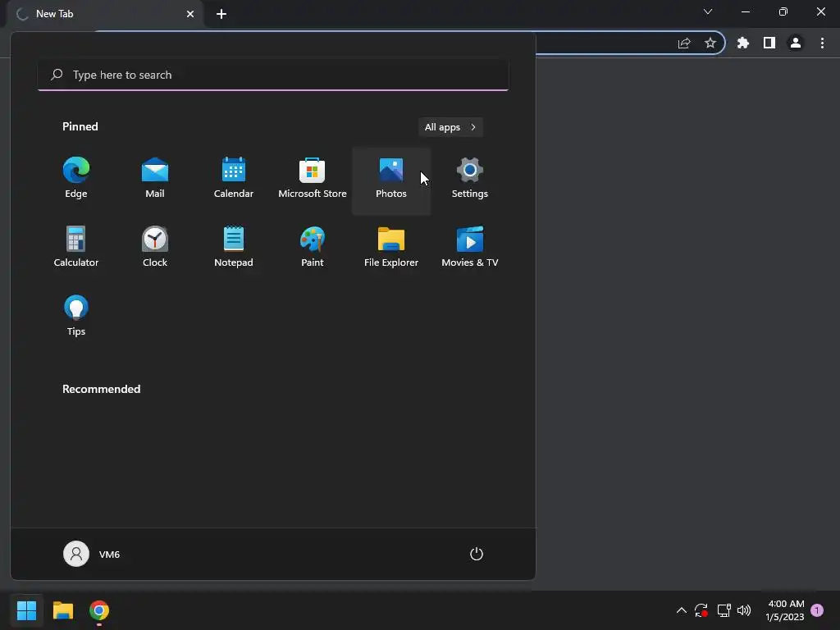Click the Power button in Start menu

click(x=477, y=554)
